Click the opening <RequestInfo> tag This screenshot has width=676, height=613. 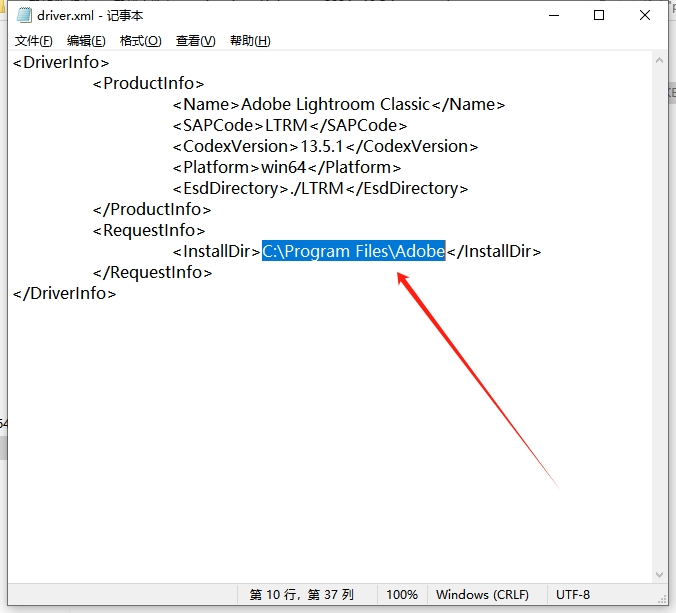(x=149, y=231)
